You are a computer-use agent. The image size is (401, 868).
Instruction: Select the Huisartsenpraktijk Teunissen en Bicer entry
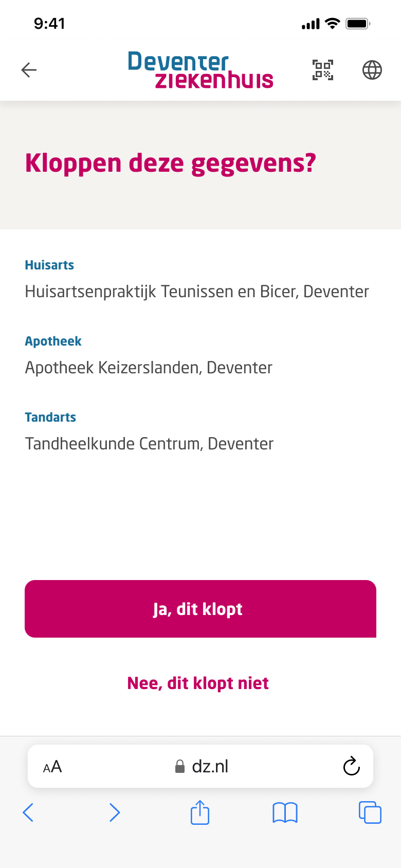coord(197,292)
